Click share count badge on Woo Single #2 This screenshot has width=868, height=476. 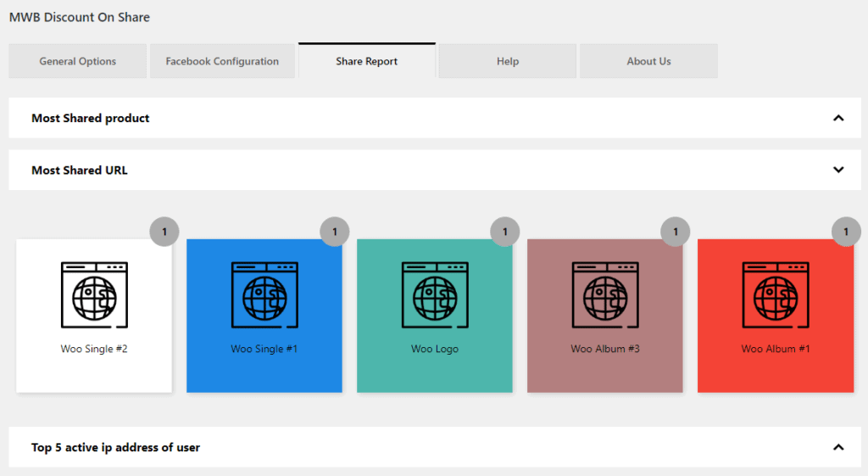point(164,232)
